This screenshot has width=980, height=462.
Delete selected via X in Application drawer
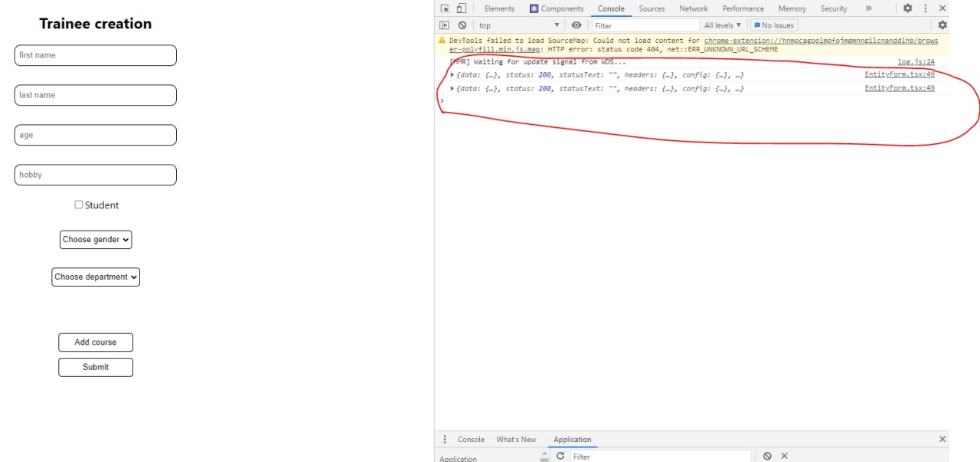[x=784, y=456]
